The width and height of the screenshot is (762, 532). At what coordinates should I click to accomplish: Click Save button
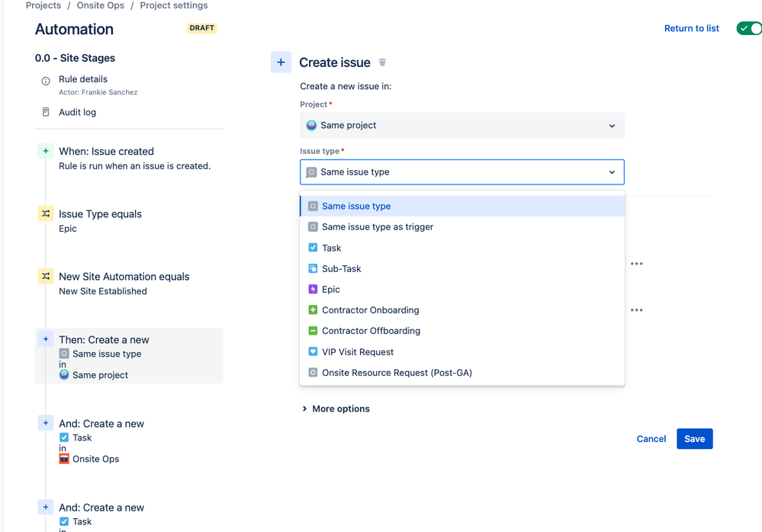click(694, 439)
